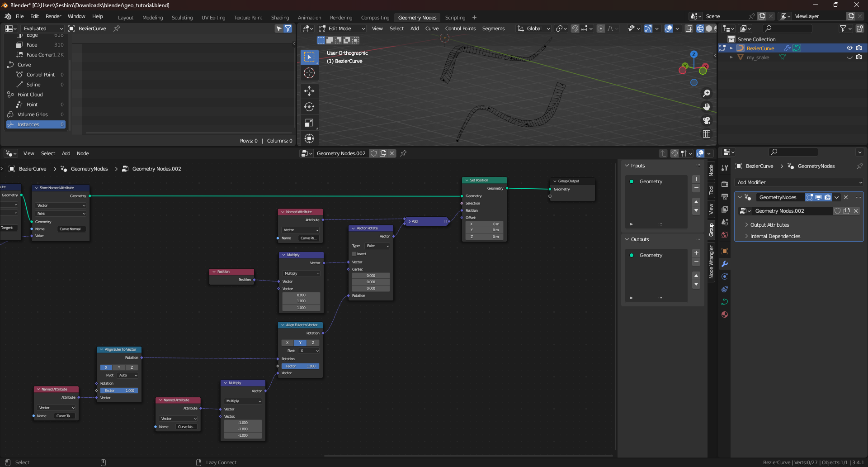Open the Euler type dropdown in Vector Rotate node
The width and height of the screenshot is (868, 467).
click(377, 246)
